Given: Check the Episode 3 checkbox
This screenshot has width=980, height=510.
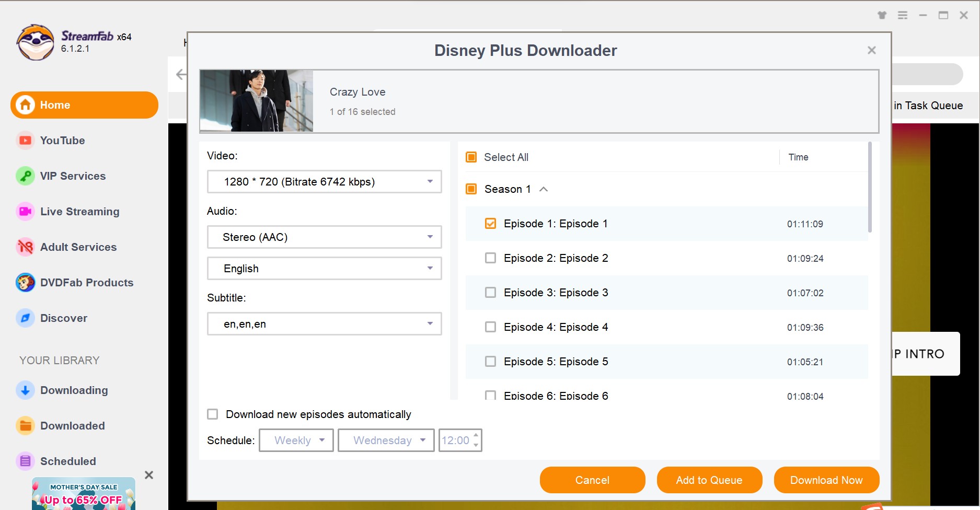Looking at the screenshot, I should tap(490, 293).
